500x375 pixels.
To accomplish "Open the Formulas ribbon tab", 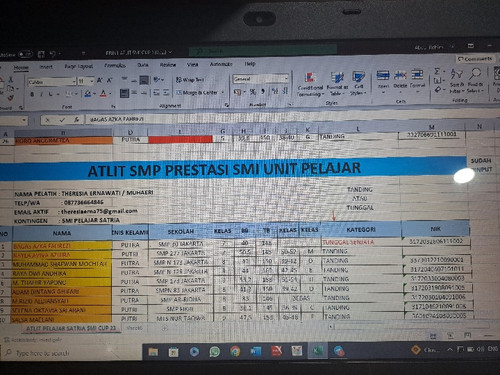I will pos(115,65).
